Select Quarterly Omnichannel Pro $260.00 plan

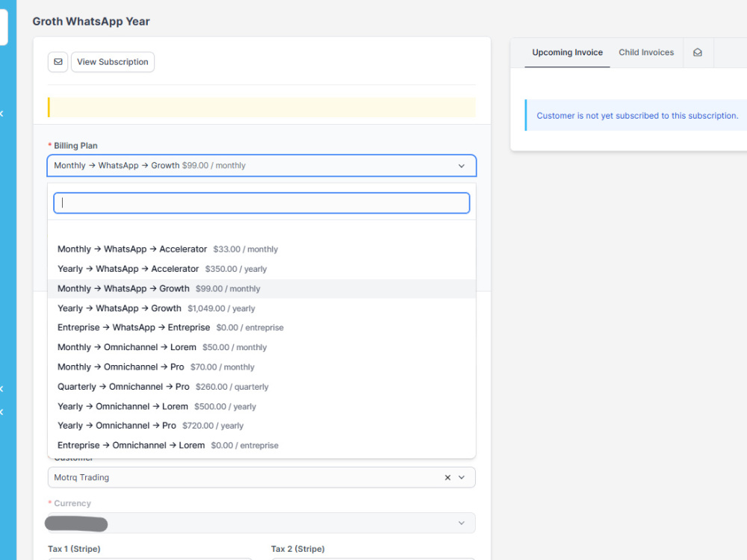(x=261, y=387)
